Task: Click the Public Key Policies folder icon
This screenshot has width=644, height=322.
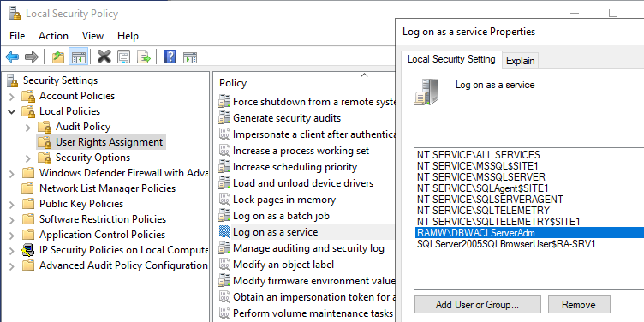Action: [28, 204]
